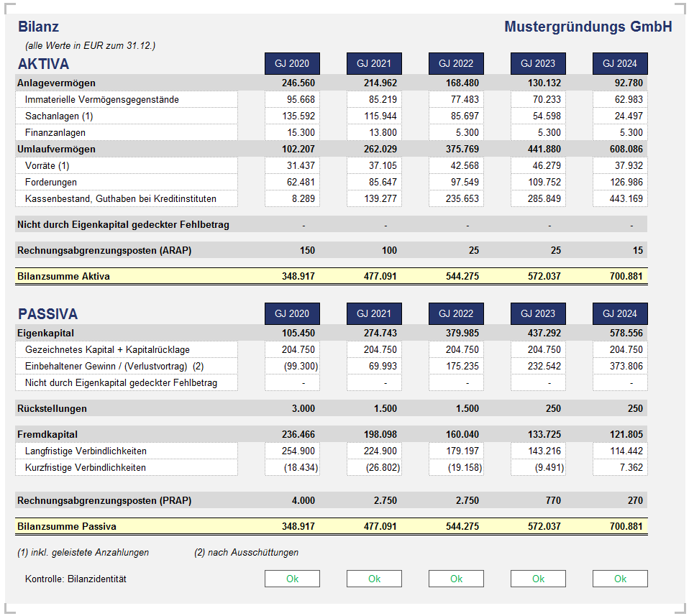
Task: Click the GJ 2022 header under PASSIVA
Action: click(x=456, y=313)
